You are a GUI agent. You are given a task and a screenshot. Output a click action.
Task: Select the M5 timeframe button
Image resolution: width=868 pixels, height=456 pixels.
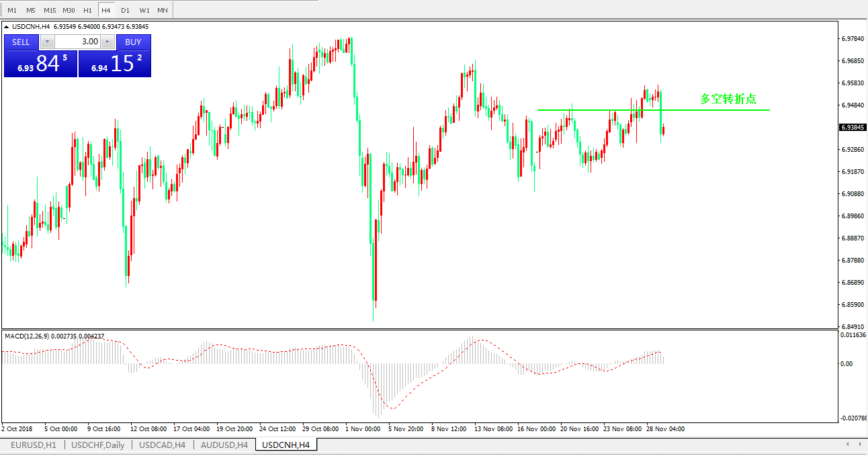tap(31, 10)
